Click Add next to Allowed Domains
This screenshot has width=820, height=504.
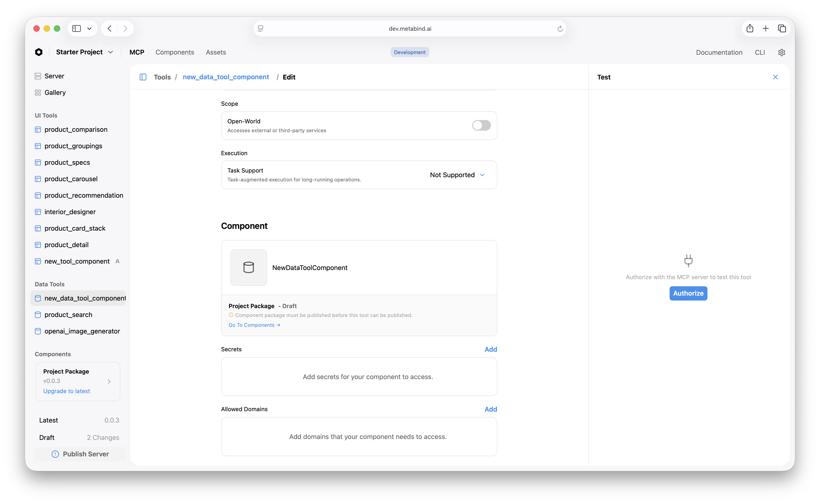[x=491, y=409]
